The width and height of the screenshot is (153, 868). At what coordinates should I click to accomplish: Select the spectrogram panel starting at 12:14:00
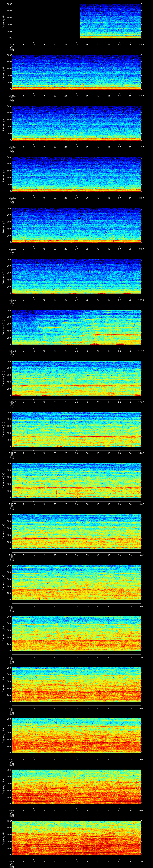(77, 531)
